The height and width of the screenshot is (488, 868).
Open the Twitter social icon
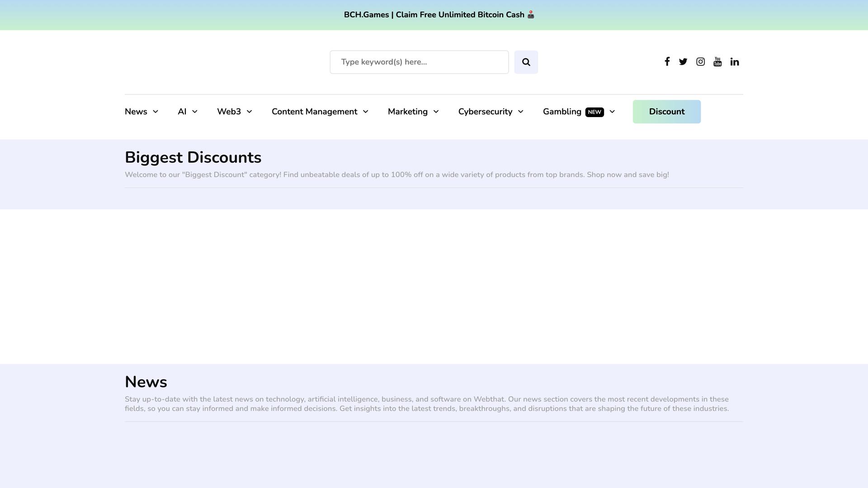[683, 61]
